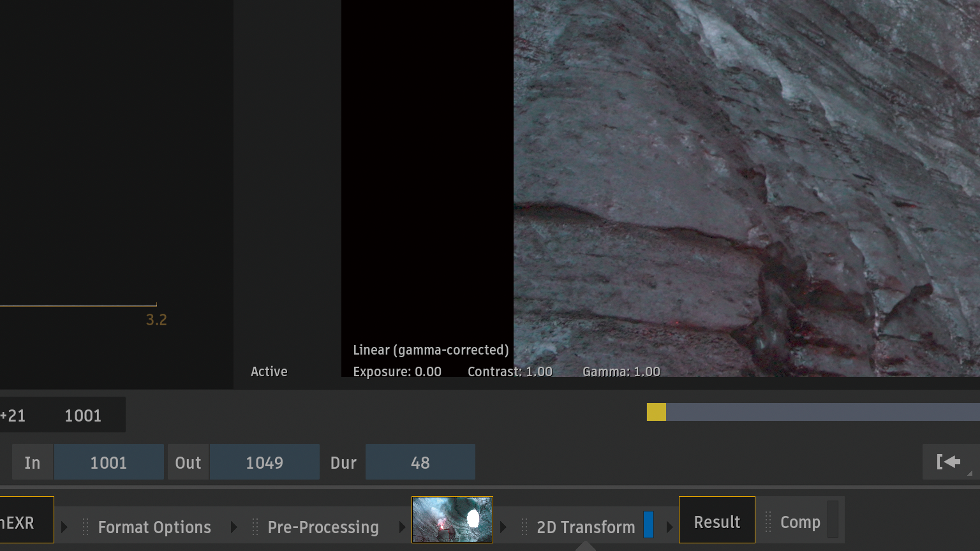Select the Result button
The height and width of the screenshot is (551, 980).
point(717,520)
